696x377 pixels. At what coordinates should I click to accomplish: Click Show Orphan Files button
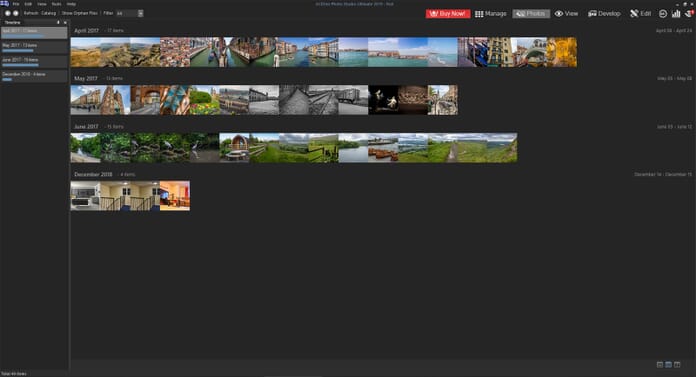[79, 13]
